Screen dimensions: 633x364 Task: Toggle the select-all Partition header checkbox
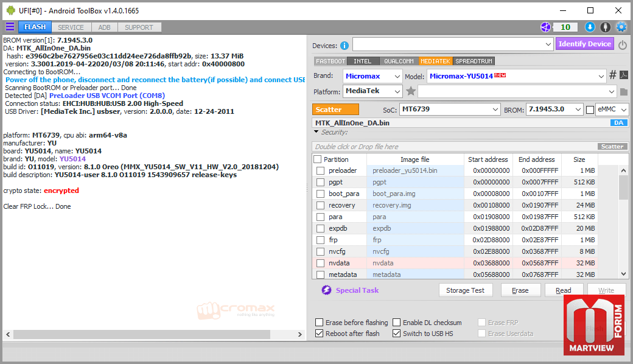318,159
